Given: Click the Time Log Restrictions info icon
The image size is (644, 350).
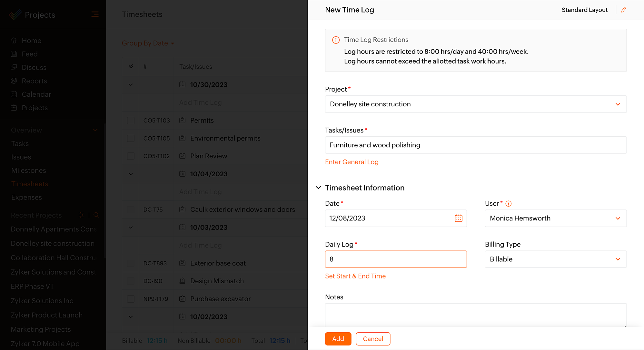Looking at the screenshot, I should tap(336, 40).
